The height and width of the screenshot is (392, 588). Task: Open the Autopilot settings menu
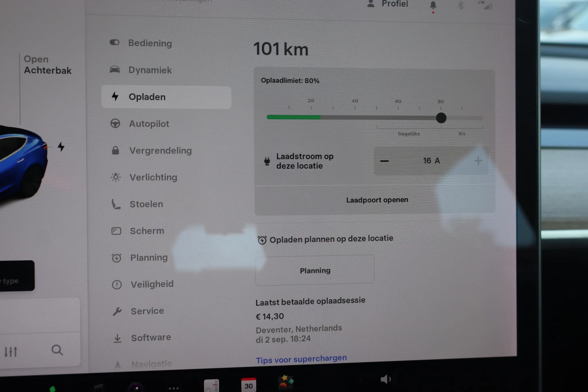(x=149, y=124)
